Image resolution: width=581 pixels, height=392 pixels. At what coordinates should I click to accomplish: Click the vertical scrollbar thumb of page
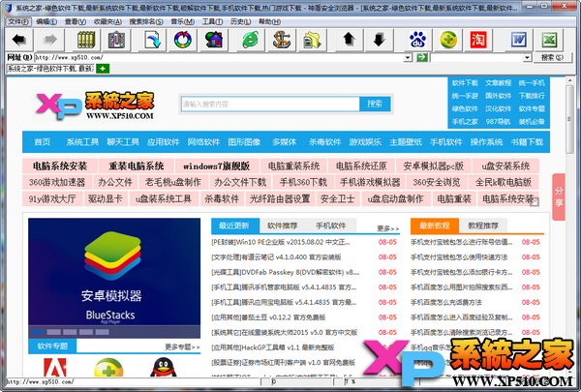pyautogui.click(x=569, y=119)
